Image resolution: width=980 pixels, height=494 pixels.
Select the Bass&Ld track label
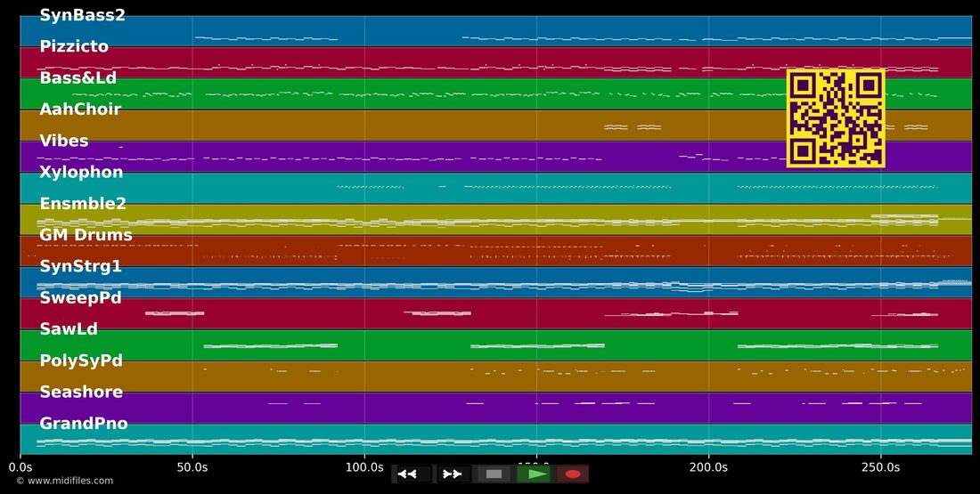click(78, 78)
